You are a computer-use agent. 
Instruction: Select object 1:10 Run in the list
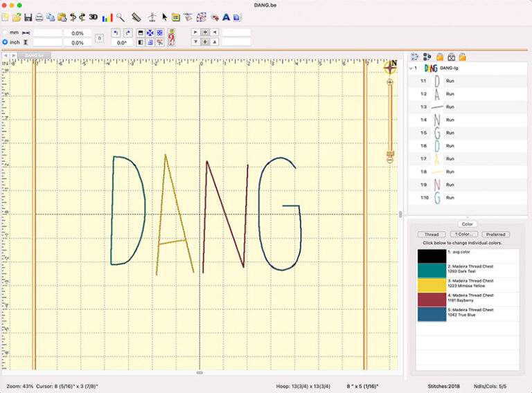[450, 198]
